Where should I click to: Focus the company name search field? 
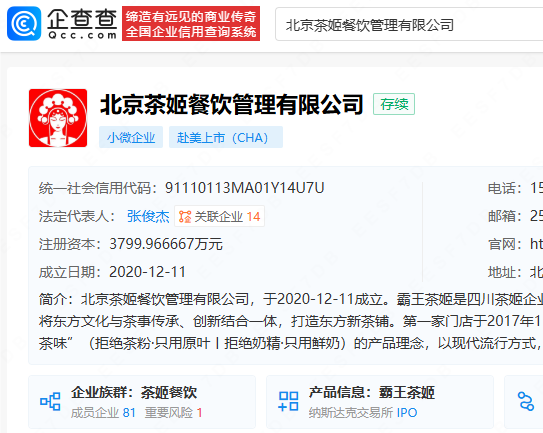pos(409,25)
